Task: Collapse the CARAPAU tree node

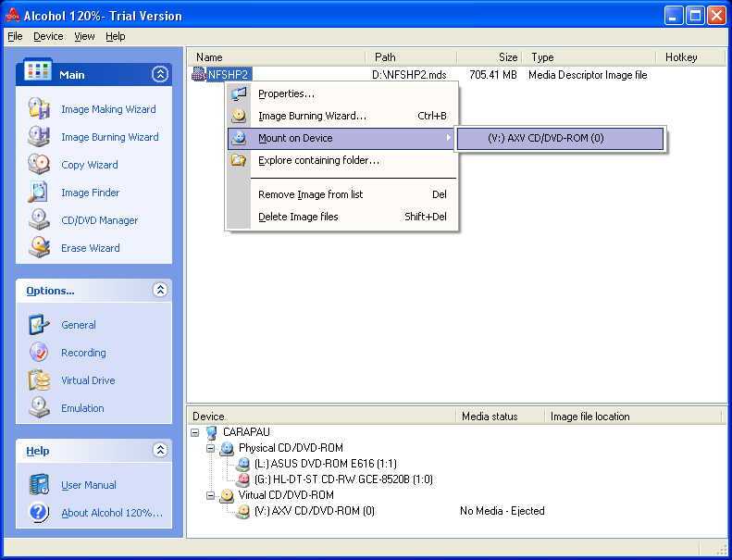Action: pyautogui.click(x=195, y=432)
